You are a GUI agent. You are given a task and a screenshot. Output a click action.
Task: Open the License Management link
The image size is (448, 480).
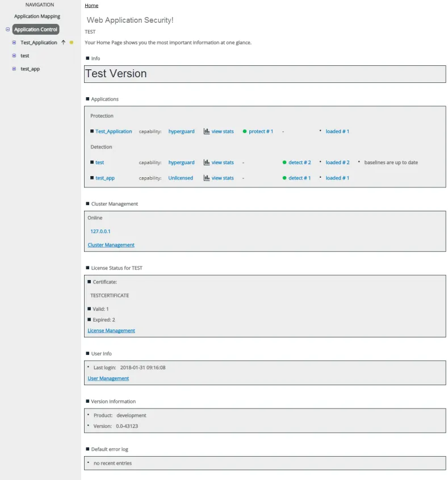(111, 331)
